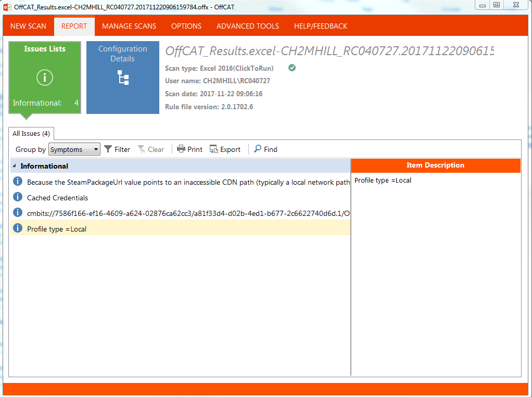Maximize the OffCAT window
532x397 pixels.
[x=497, y=5]
